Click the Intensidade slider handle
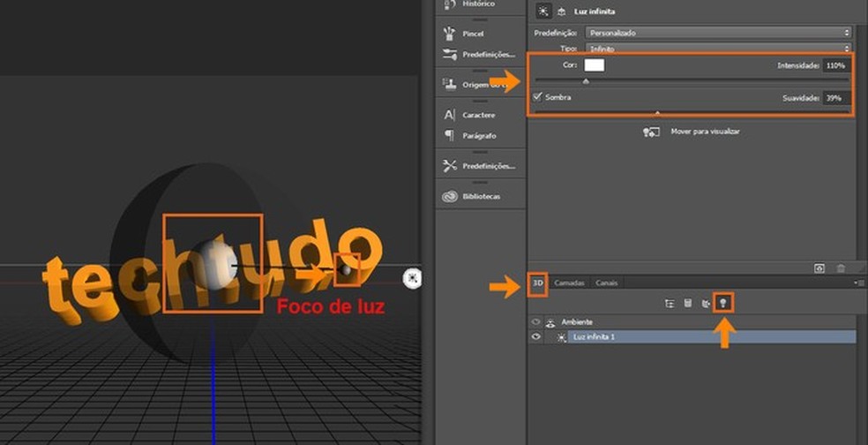This screenshot has height=445, width=868. [x=586, y=81]
